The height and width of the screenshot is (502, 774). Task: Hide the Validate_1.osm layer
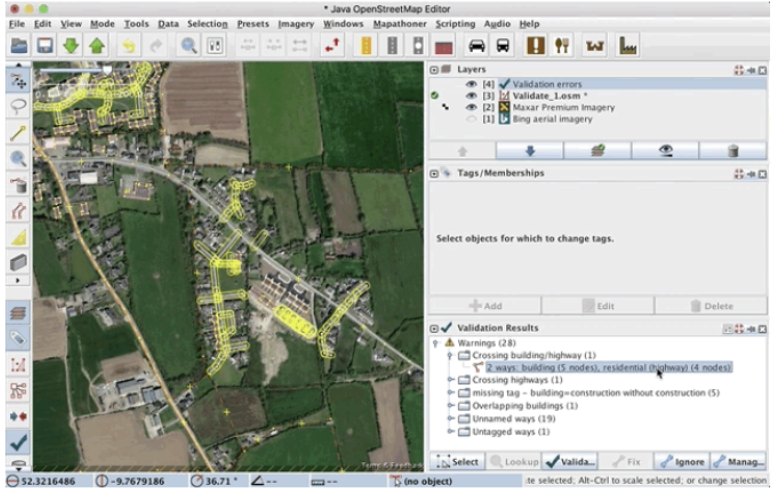471,96
